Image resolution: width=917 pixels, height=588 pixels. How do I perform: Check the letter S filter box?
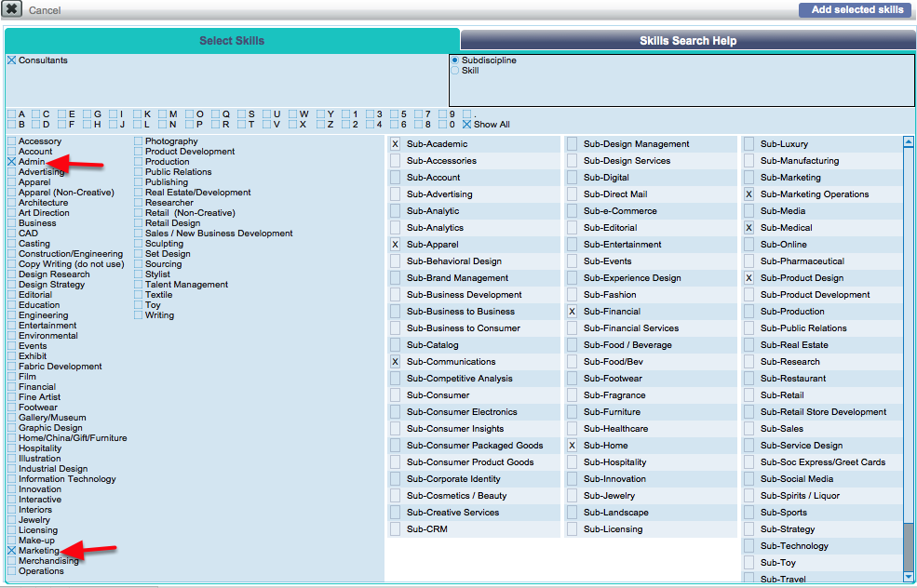pos(240,114)
